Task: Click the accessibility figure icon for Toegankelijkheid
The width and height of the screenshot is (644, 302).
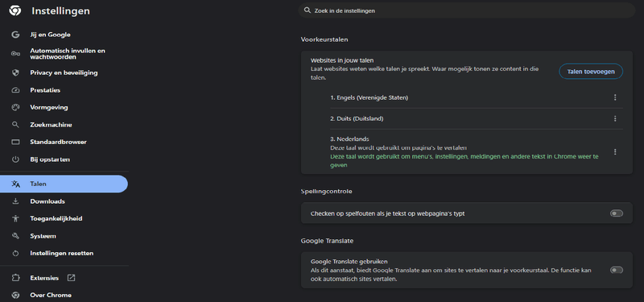Action: point(15,218)
